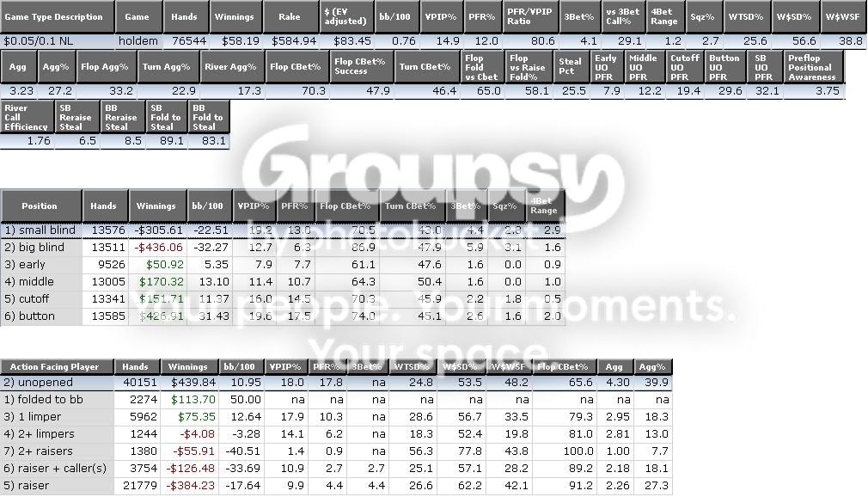Select the '7) 2+ raisers' row
Screen dimensions: 868x497
click(336, 451)
